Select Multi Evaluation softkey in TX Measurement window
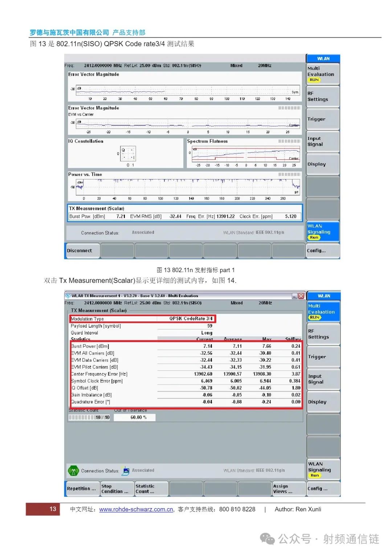Image resolution: width=392 pixels, height=555 pixels. pyautogui.click(x=323, y=312)
